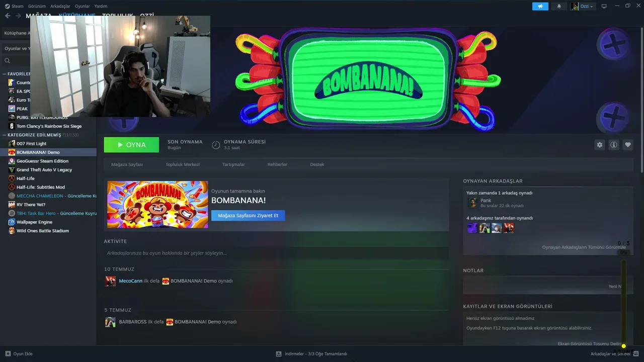This screenshot has height=362, width=644.
Task: Click the Add Game plus icon
Action: coord(8,354)
